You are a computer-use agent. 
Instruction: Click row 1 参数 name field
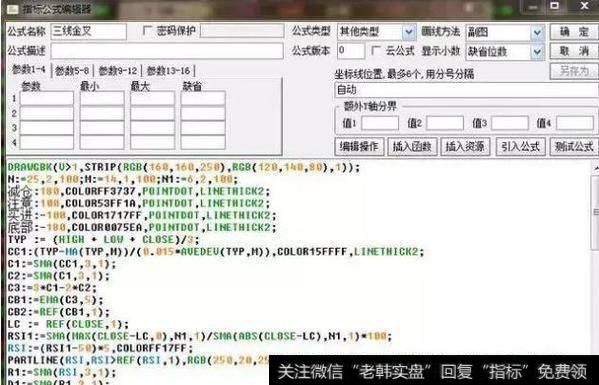[x=47, y=98]
